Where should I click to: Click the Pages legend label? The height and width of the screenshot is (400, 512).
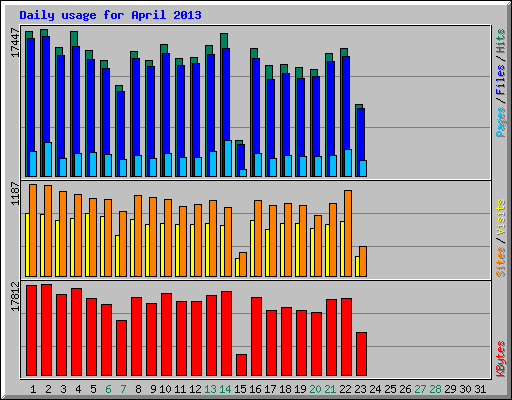(501, 122)
